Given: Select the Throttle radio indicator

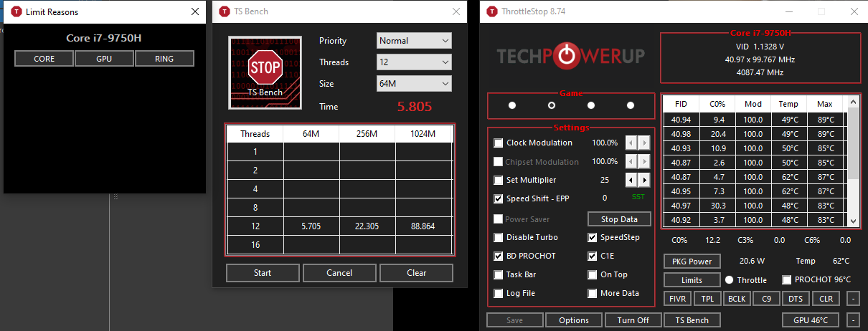Looking at the screenshot, I should (x=729, y=279).
